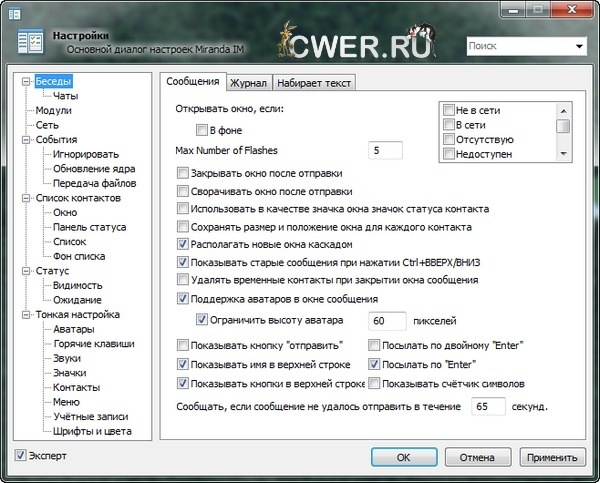The width and height of the screenshot is (600, 483).
Task: Uncheck the Эксперт checkbox
Action: click(20, 455)
